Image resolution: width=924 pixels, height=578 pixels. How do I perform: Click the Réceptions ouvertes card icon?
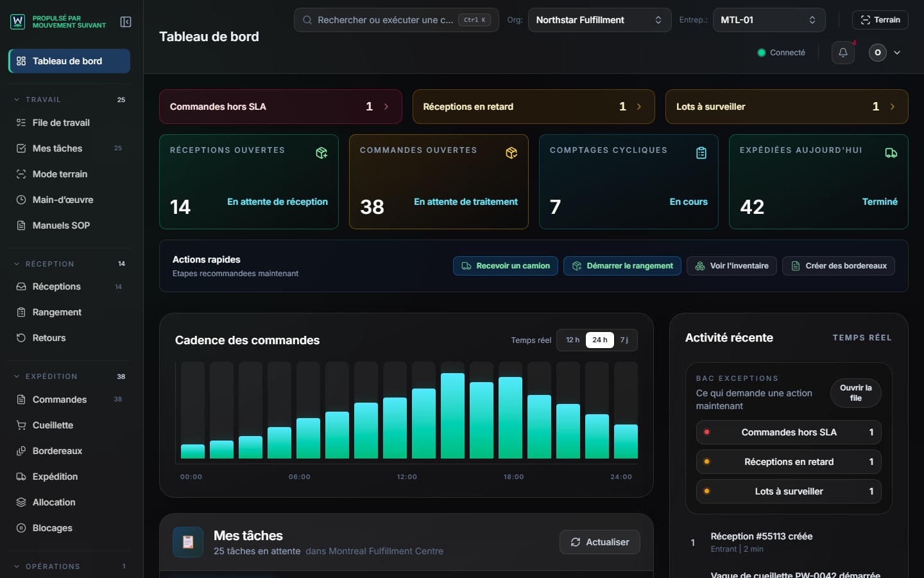(321, 153)
